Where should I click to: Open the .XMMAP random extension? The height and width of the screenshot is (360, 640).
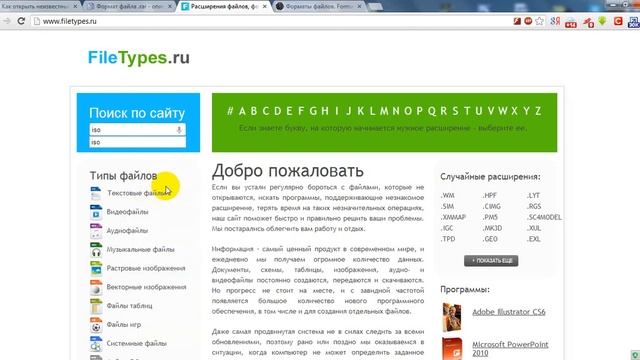[453, 217]
